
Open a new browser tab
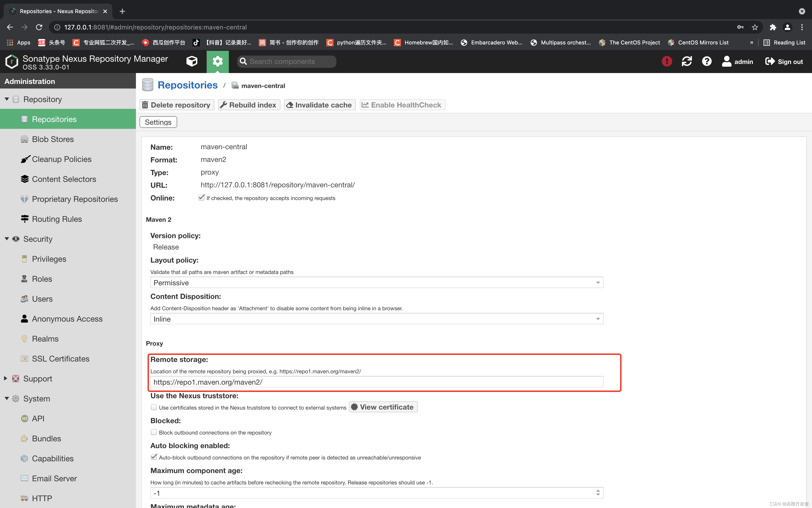123,11
